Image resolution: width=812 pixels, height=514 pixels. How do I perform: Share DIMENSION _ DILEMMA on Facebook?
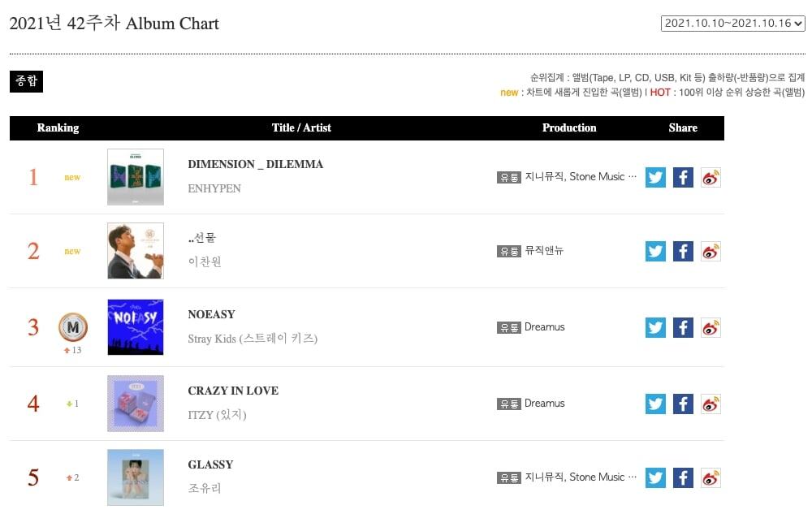683,177
